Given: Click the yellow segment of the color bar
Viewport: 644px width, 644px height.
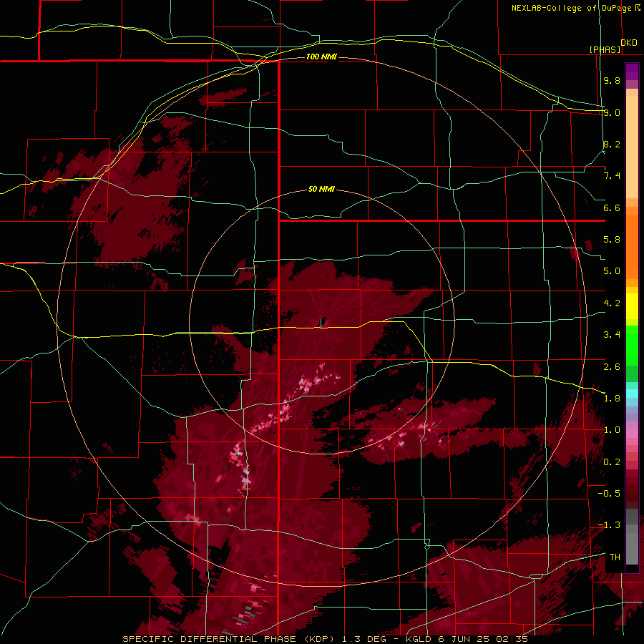Looking at the screenshot, I should [x=632, y=306].
